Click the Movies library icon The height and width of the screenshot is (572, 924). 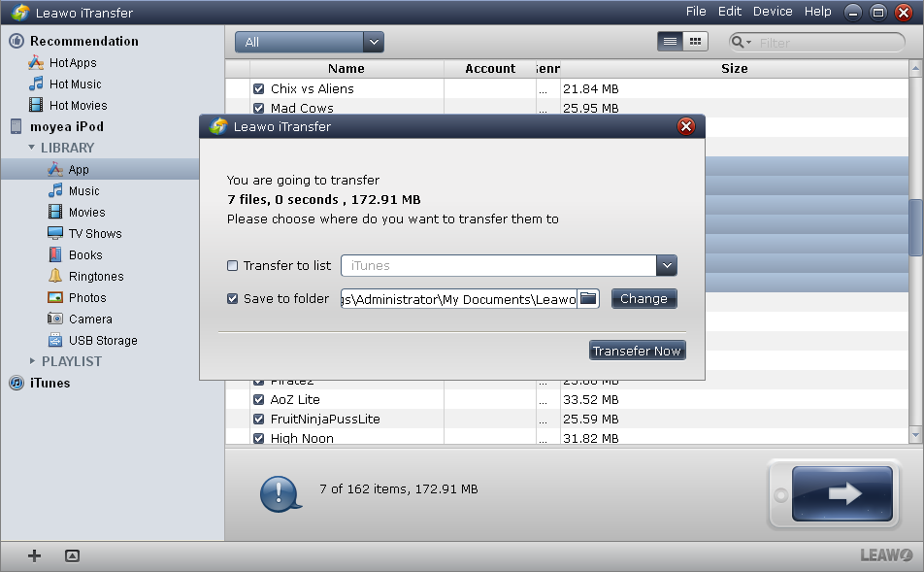pyautogui.click(x=55, y=212)
